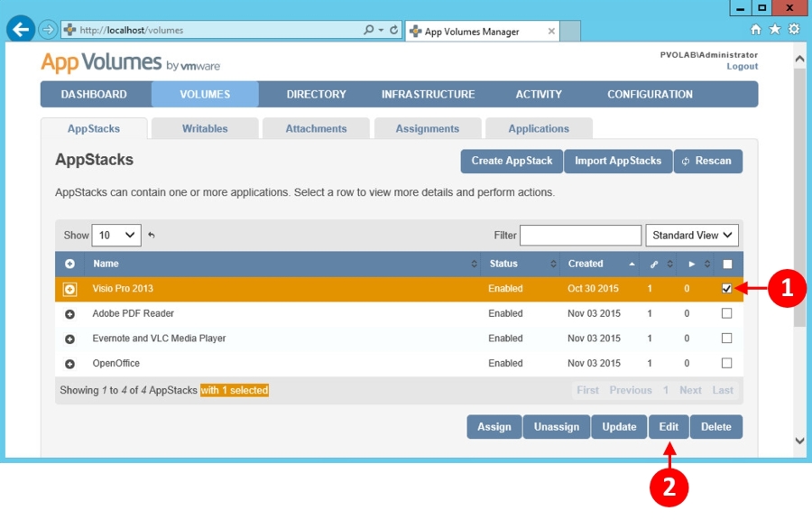The height and width of the screenshot is (520, 812).
Task: Select the Volumes menu
Action: [x=205, y=94]
